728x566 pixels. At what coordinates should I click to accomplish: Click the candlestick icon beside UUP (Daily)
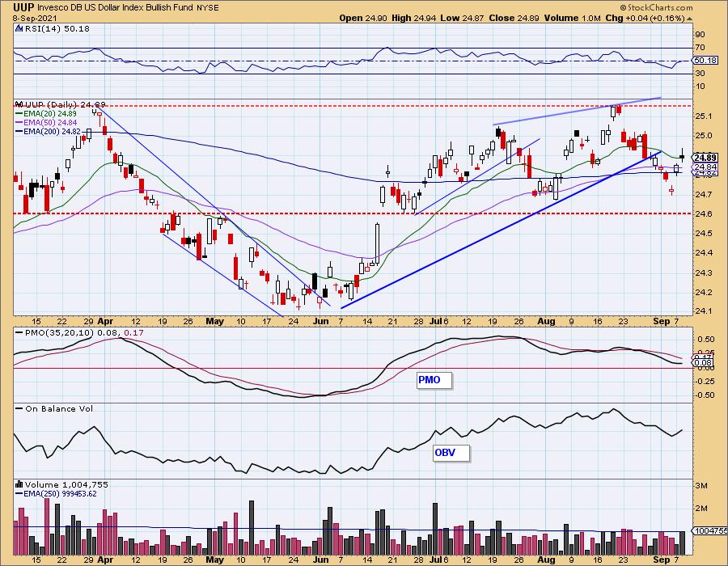19,104
